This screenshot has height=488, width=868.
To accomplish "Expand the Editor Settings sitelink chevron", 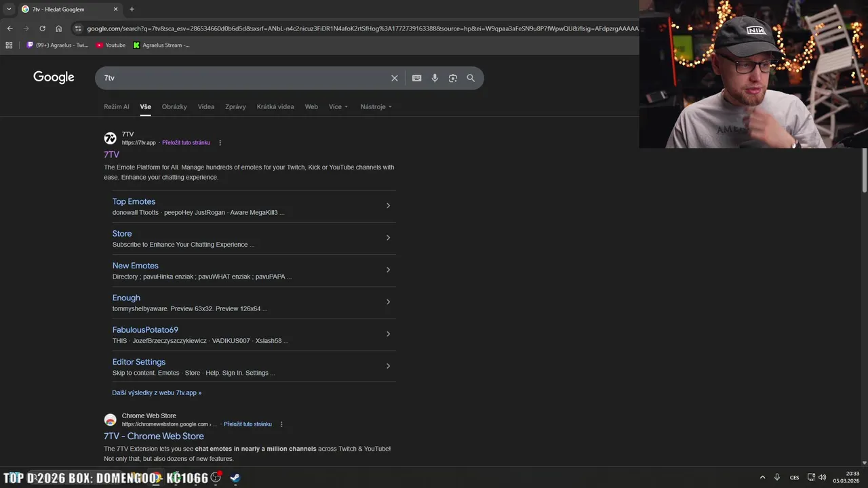I will click(x=388, y=366).
